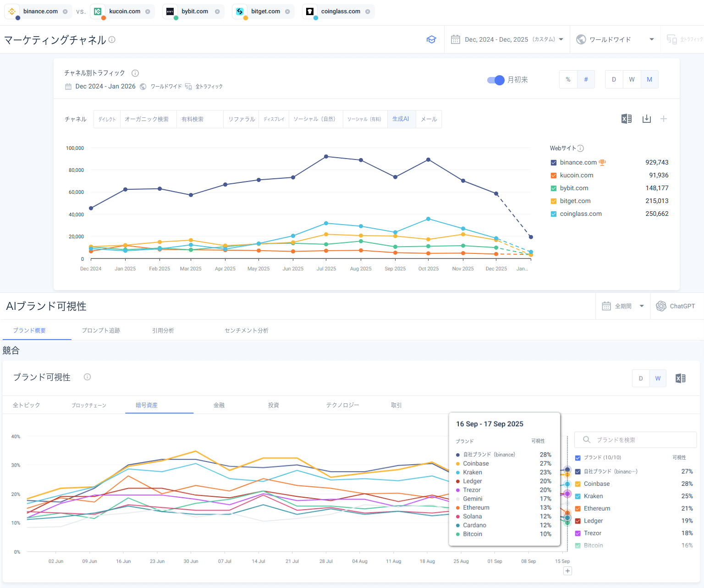Remove kucoin.com from the comparison

148,11
